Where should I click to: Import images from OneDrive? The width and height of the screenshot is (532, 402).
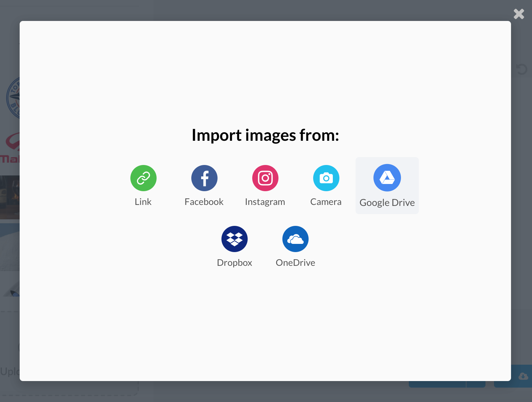pos(295,239)
